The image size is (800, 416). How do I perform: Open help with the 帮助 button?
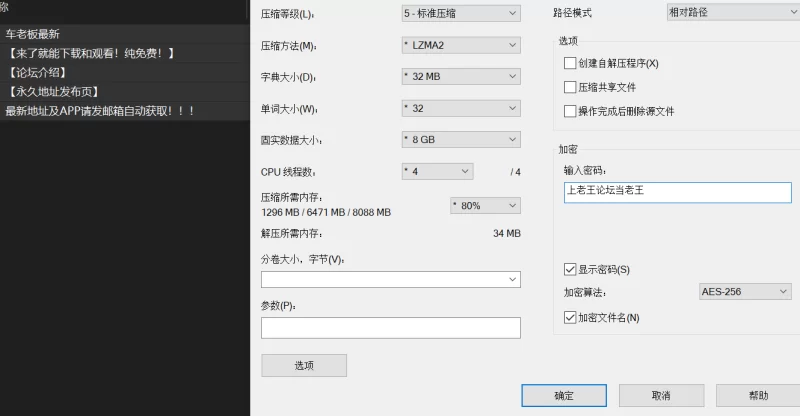[x=758, y=396]
